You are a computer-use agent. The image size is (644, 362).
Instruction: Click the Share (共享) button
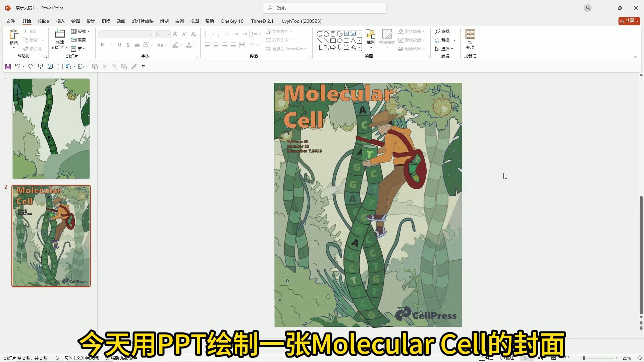(629, 21)
